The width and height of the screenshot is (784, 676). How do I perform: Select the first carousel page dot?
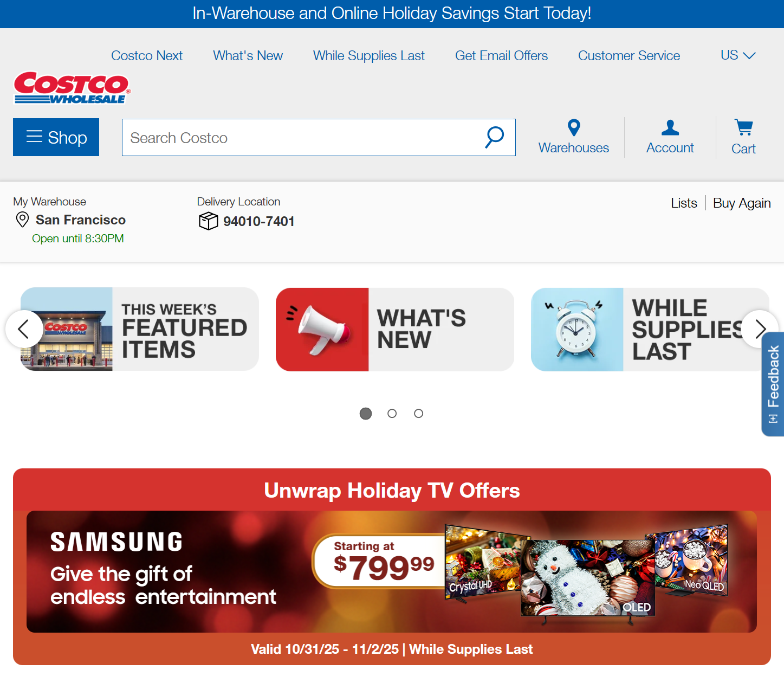coord(366,414)
